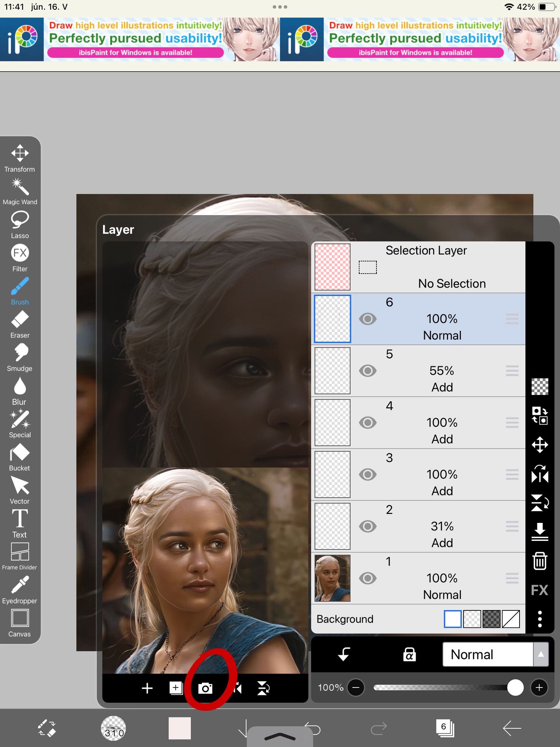Choose the dark checkered background swatch

492,619
